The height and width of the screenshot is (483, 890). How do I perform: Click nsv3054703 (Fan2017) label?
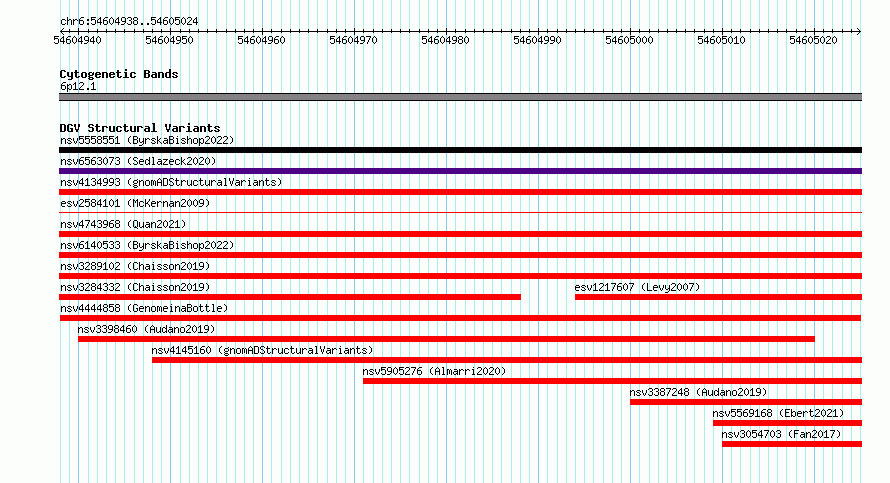(782, 434)
